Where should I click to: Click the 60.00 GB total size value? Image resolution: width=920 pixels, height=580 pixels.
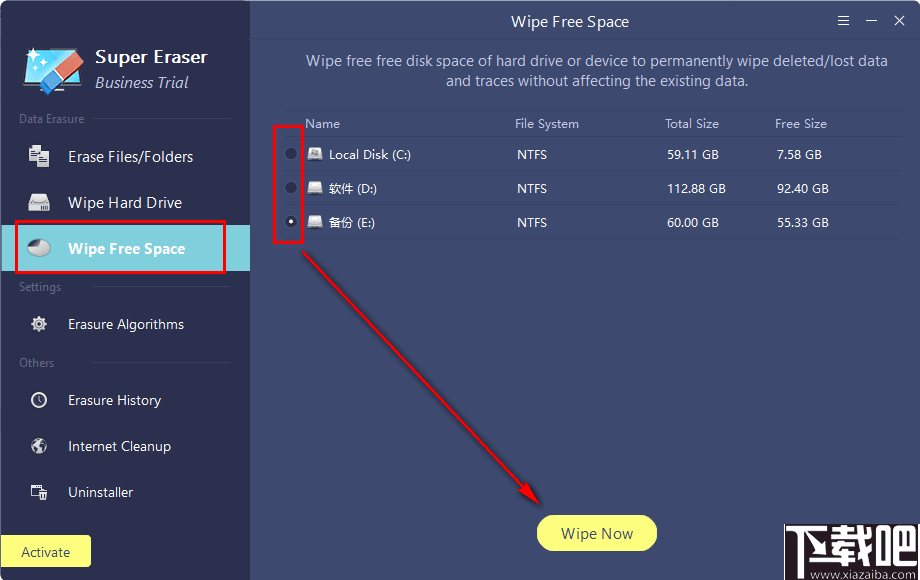692,222
